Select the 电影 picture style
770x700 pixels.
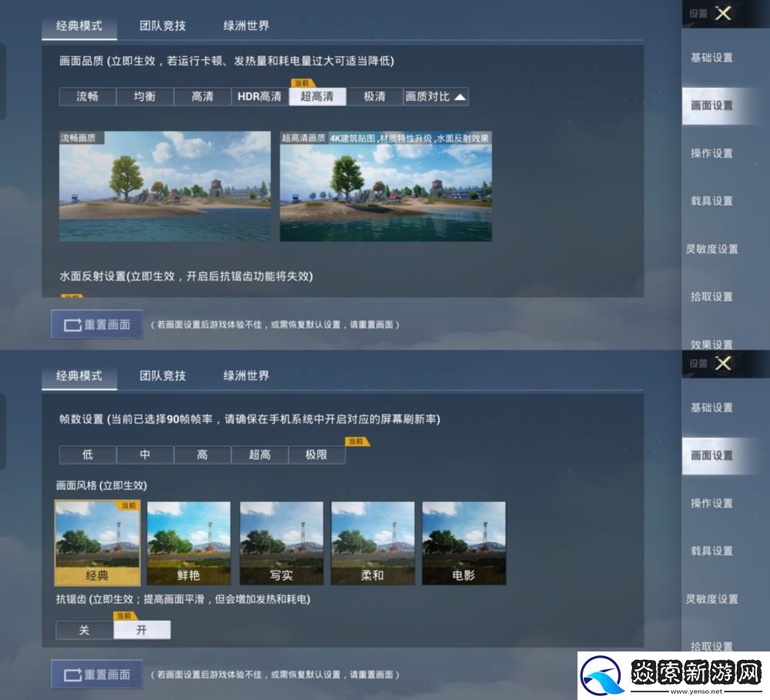pos(463,543)
